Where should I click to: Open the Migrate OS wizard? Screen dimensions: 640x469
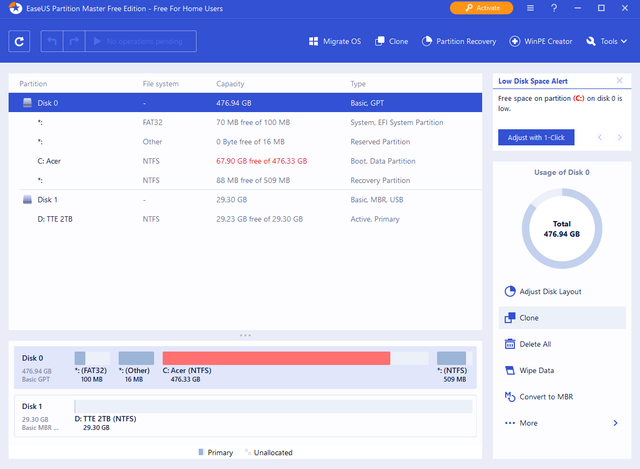(x=337, y=42)
